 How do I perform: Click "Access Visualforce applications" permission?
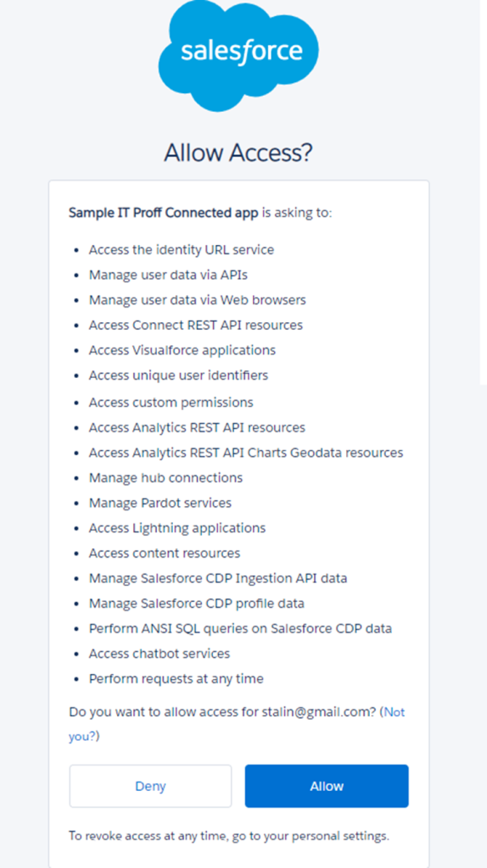[182, 350]
